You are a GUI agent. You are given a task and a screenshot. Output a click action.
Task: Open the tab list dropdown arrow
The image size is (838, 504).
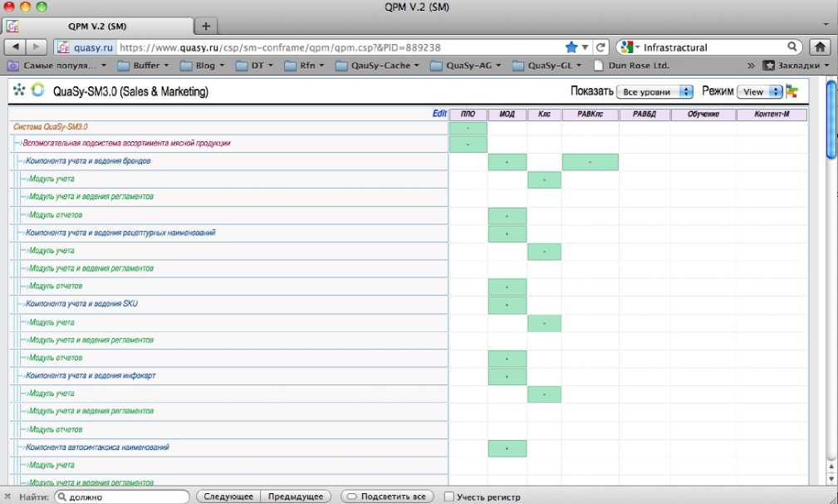point(826,25)
